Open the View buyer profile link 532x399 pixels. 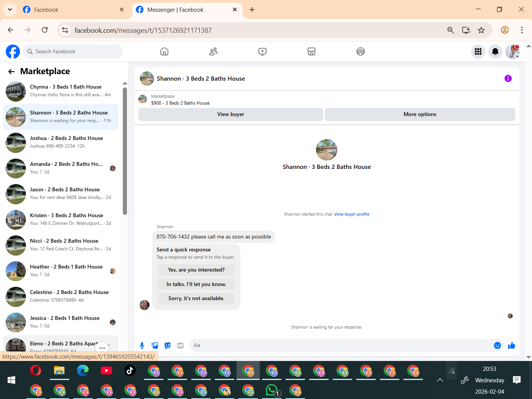click(x=352, y=214)
